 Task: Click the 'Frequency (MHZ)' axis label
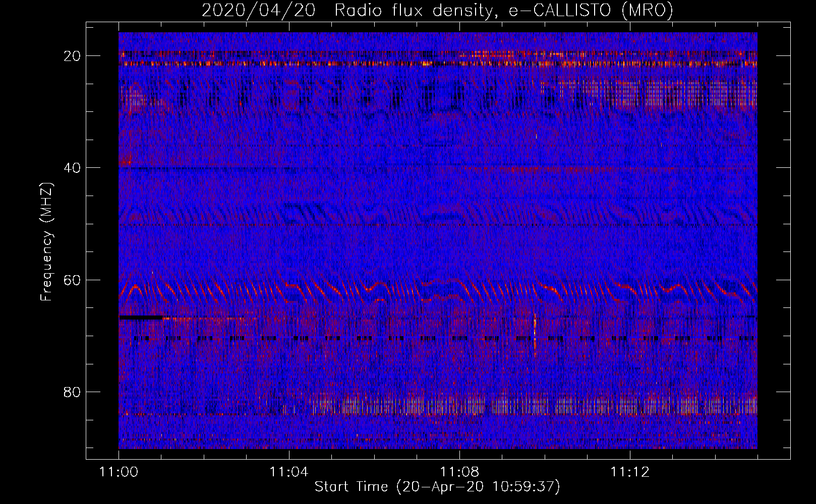tap(46, 242)
